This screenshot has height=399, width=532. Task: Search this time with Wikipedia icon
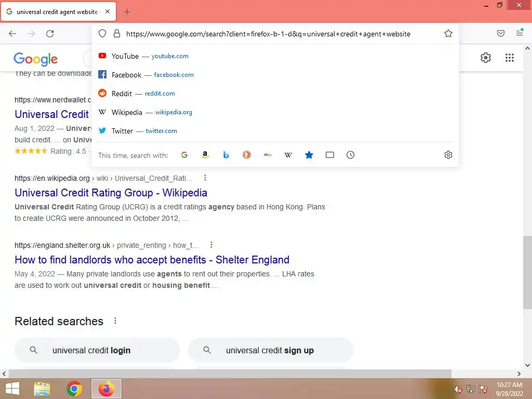pyautogui.click(x=288, y=155)
